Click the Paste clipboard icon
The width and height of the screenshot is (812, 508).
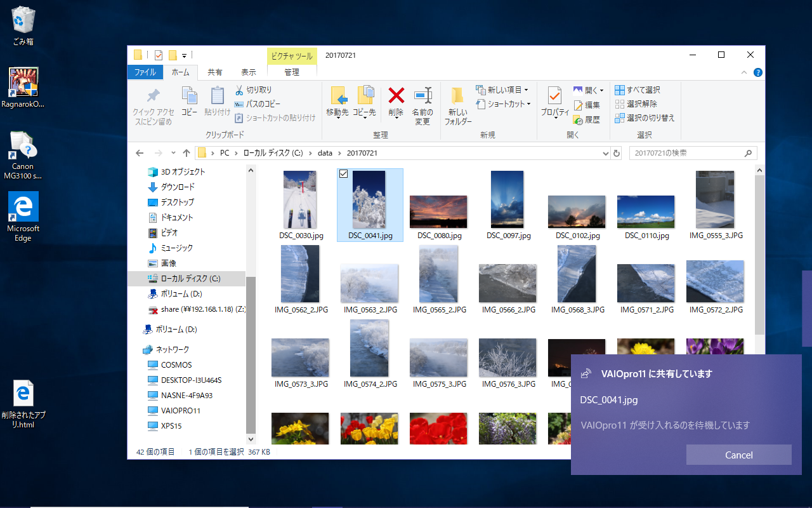pos(218,95)
